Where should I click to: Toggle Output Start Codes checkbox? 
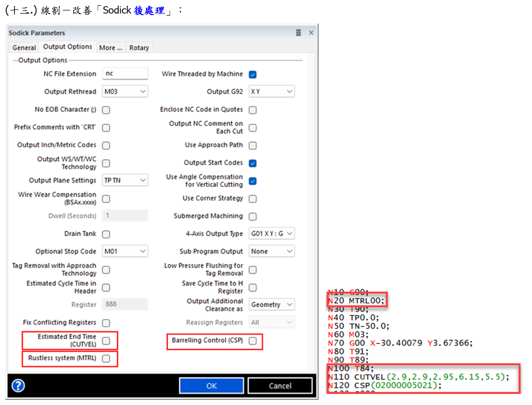click(x=252, y=163)
